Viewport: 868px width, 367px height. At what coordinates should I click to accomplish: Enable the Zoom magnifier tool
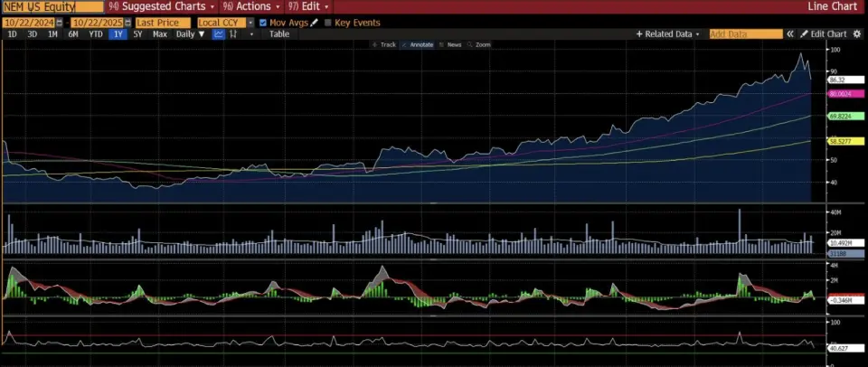point(480,44)
